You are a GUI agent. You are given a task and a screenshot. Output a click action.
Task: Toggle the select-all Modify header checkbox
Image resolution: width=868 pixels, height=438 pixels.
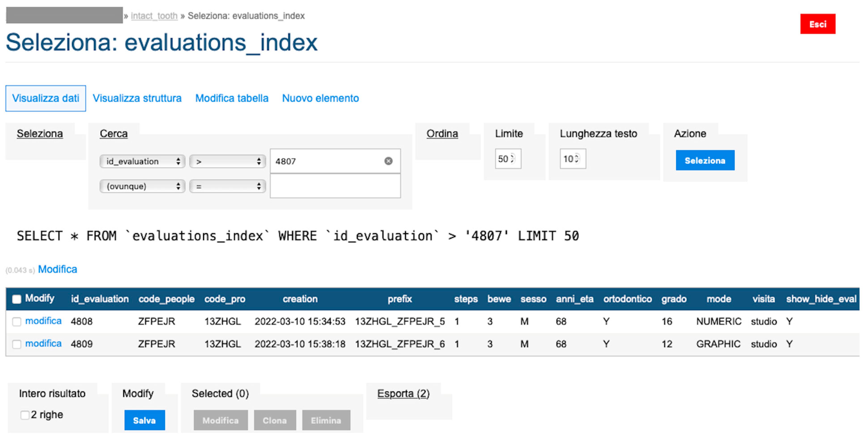(x=17, y=299)
